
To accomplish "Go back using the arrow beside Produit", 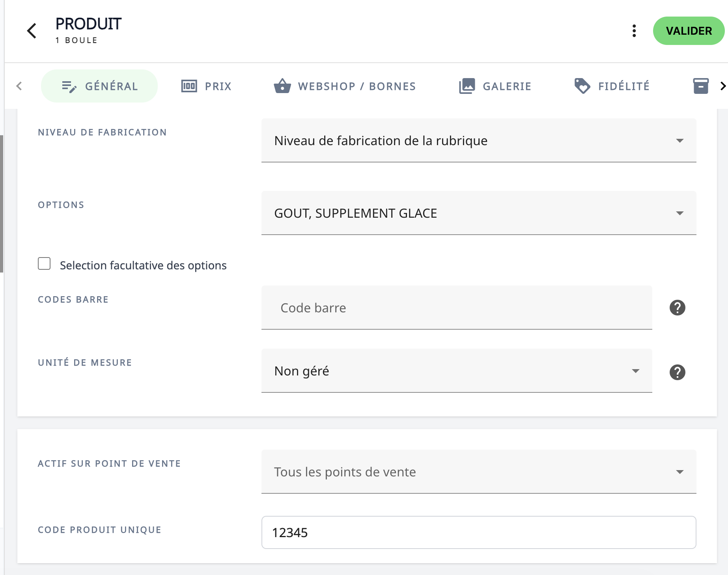I will point(32,31).
